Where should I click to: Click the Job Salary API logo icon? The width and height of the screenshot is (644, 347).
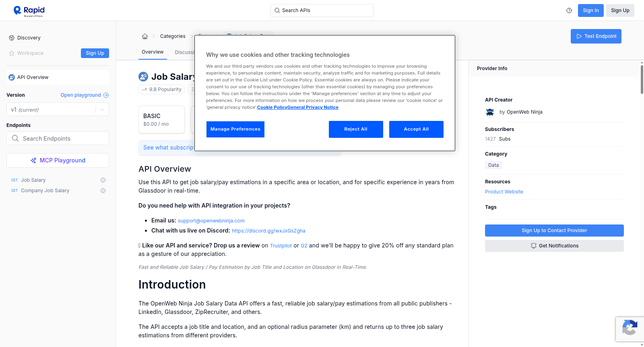point(143,77)
